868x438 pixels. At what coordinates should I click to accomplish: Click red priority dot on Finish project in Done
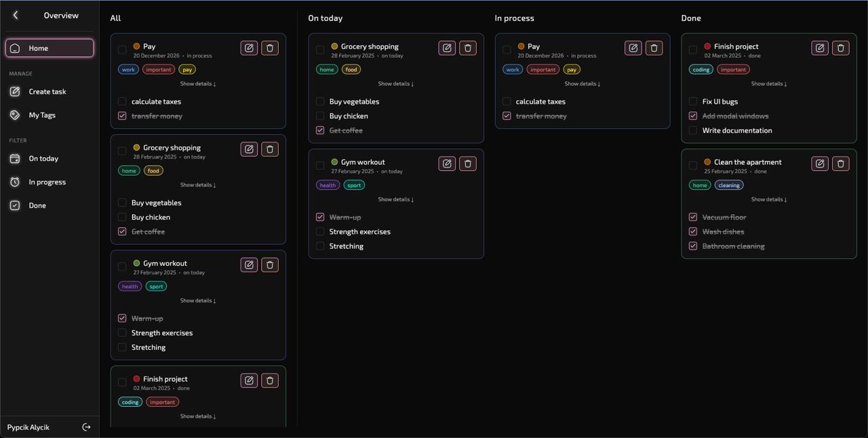coord(707,47)
